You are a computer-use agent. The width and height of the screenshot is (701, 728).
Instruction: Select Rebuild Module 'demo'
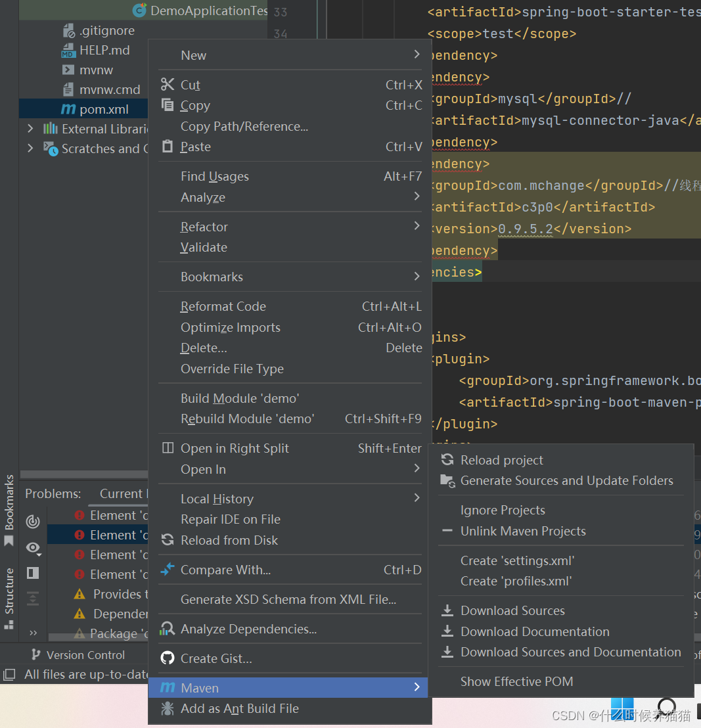pos(290,419)
